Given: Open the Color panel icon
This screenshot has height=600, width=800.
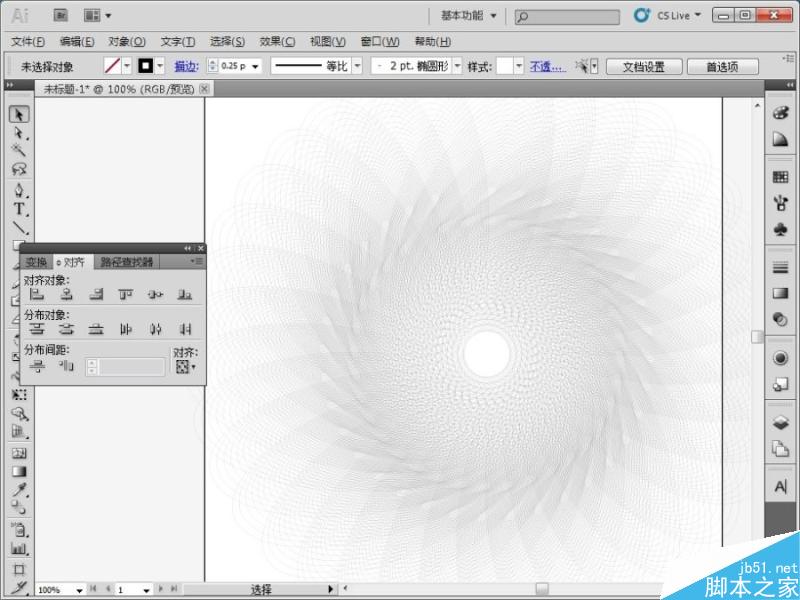Looking at the screenshot, I should [x=780, y=113].
